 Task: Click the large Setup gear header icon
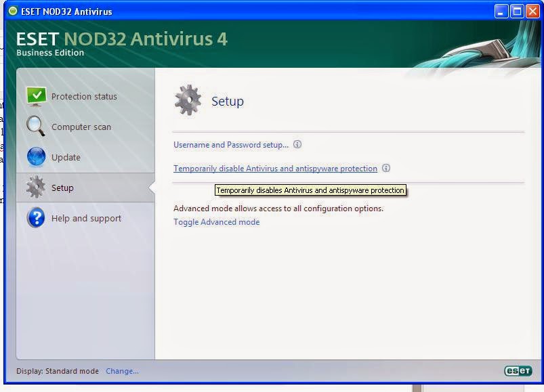click(188, 100)
